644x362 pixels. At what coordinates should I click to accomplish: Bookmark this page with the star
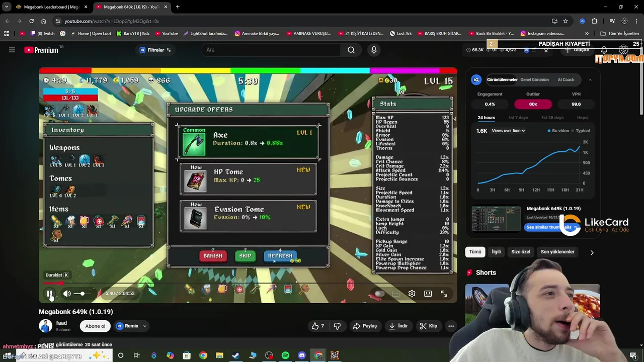(566, 21)
